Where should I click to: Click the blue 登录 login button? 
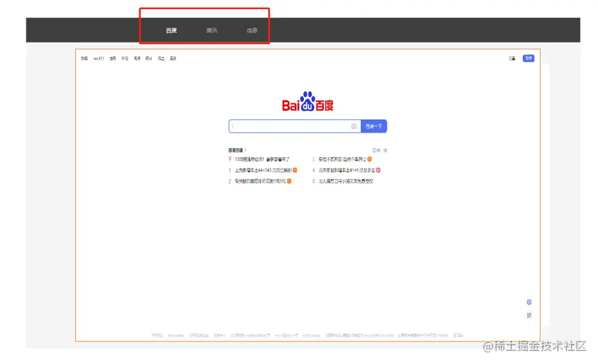click(528, 58)
